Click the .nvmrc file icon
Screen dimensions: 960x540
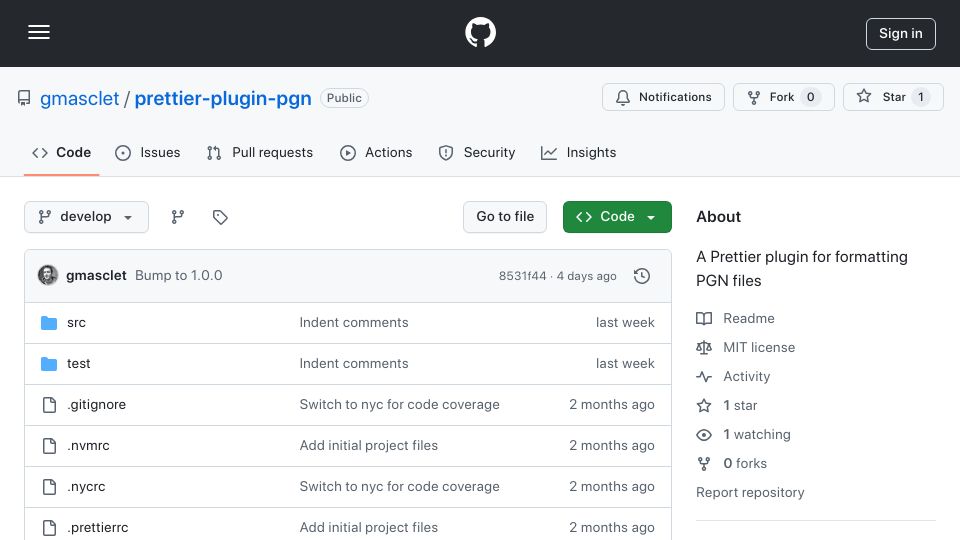[x=49, y=446]
